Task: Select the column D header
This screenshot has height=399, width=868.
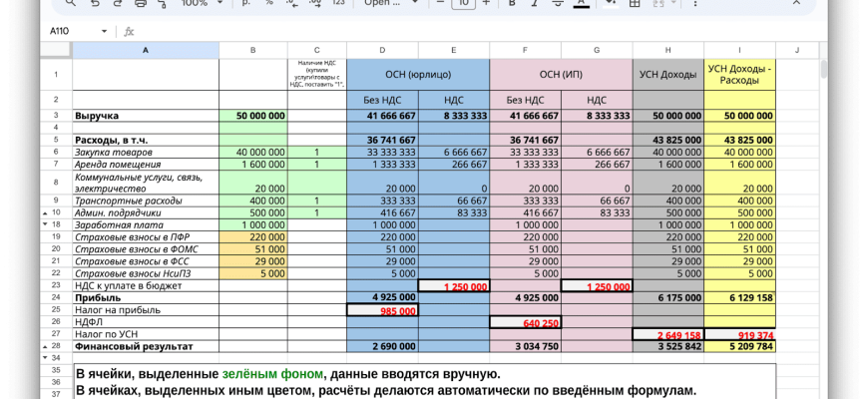Action: (381, 49)
